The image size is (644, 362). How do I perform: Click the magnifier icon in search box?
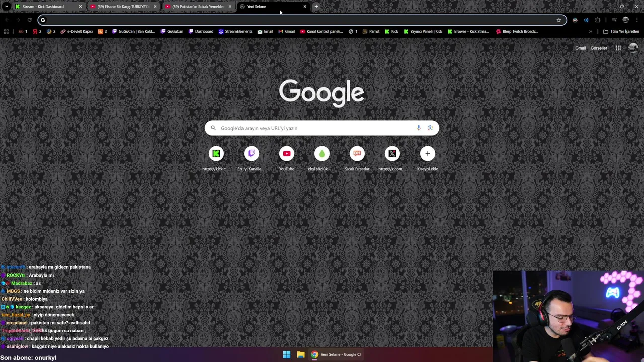(213, 128)
